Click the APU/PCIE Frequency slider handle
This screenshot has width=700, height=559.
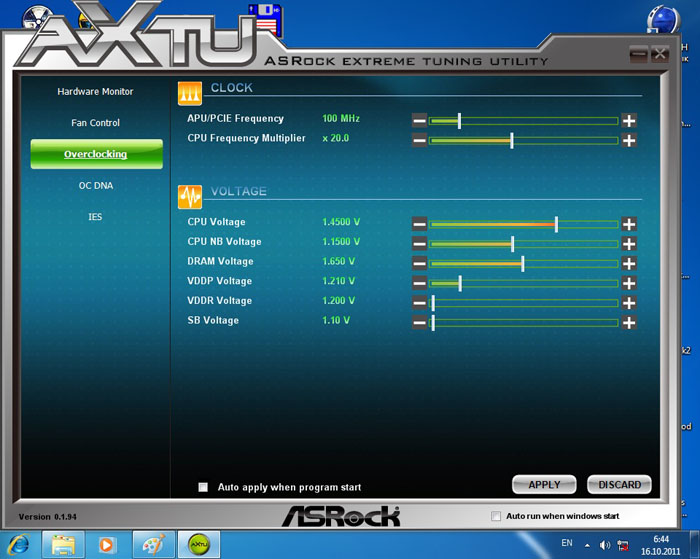pyautogui.click(x=459, y=121)
